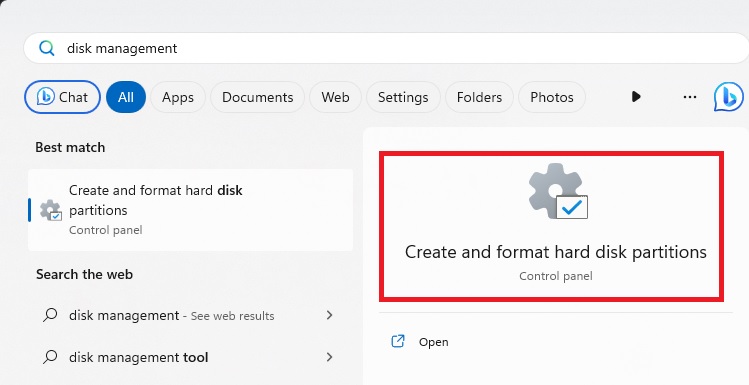Click the large gear icon in the preview pane
Image resolution: width=749 pixels, height=385 pixels.
(x=557, y=191)
